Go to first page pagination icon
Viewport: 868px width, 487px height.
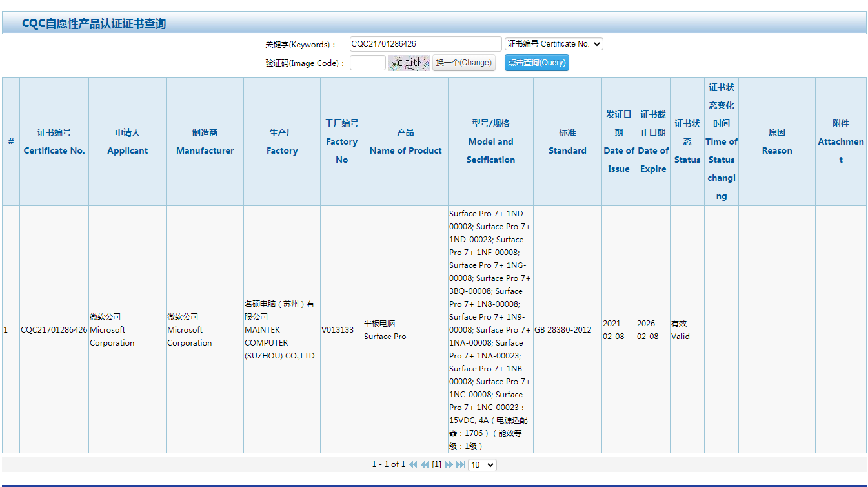[x=413, y=464]
